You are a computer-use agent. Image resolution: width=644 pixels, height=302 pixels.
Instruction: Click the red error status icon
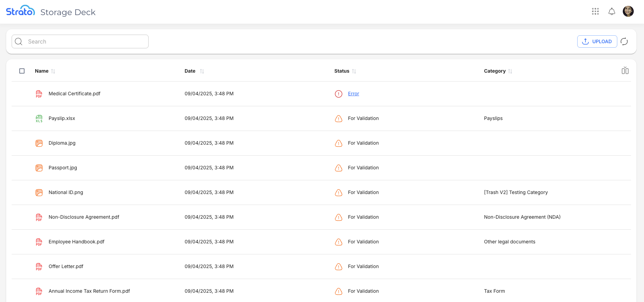[x=338, y=94]
